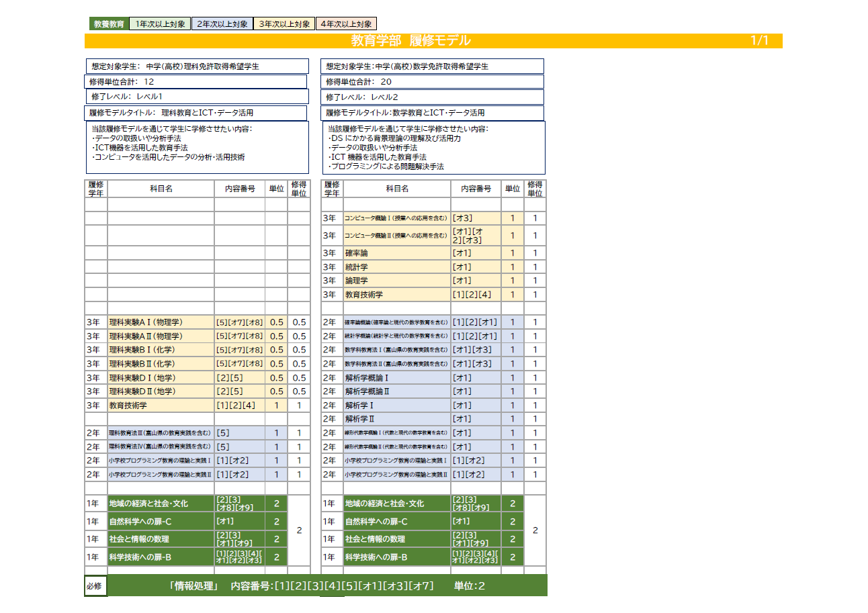Click 小学校プログラミング教育の理論と実践Ⅰ in left table

tap(161, 461)
